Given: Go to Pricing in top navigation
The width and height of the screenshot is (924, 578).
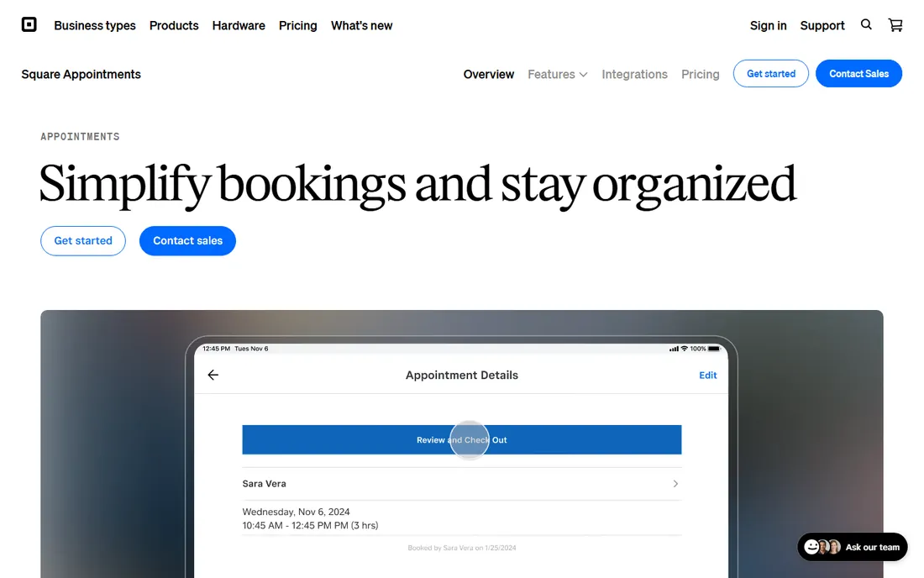Looking at the screenshot, I should coord(297,25).
